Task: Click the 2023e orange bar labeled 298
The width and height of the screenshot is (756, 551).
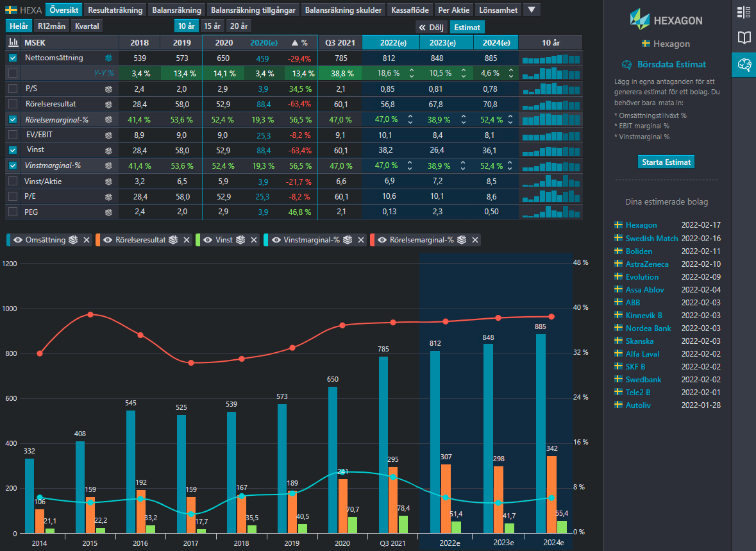Action: pos(498,500)
